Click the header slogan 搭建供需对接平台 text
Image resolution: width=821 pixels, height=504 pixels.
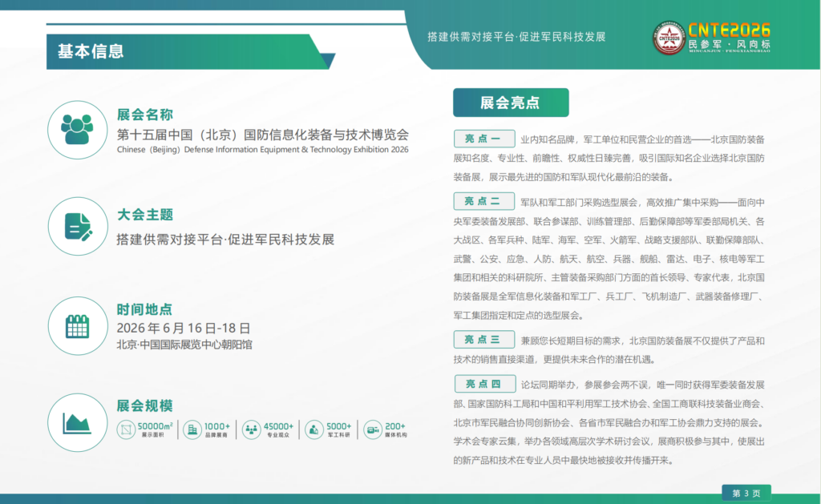516,37
